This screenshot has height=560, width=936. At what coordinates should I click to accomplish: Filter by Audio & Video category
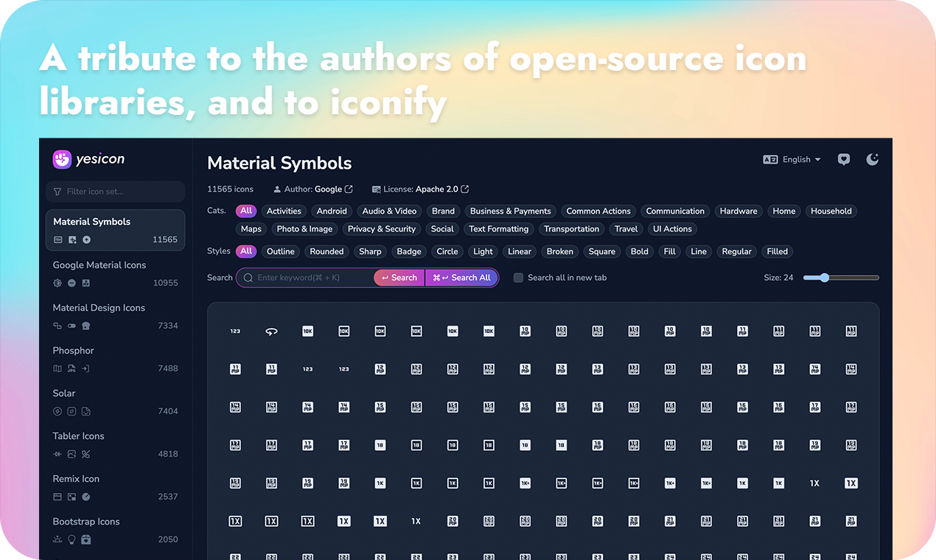389,211
